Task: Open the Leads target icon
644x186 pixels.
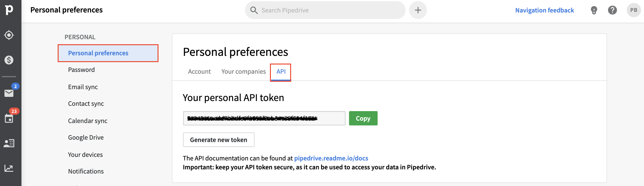Action: point(9,35)
